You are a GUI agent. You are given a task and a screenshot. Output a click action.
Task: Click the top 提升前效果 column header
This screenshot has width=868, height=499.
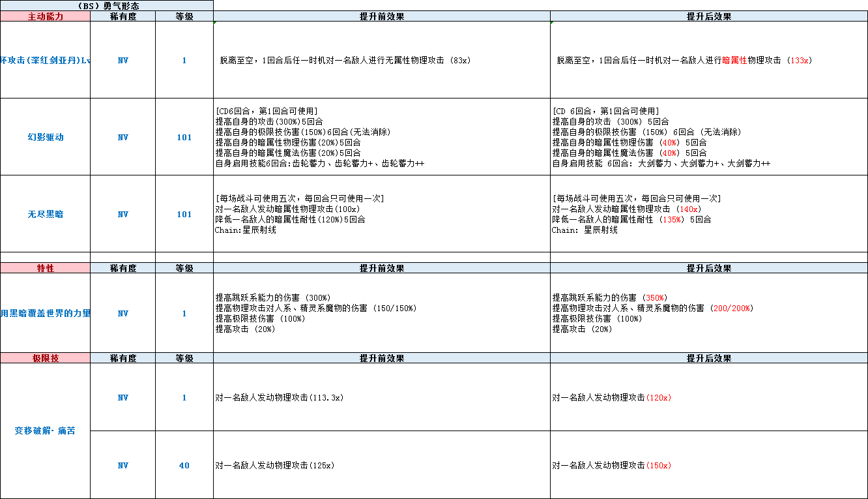(x=382, y=16)
